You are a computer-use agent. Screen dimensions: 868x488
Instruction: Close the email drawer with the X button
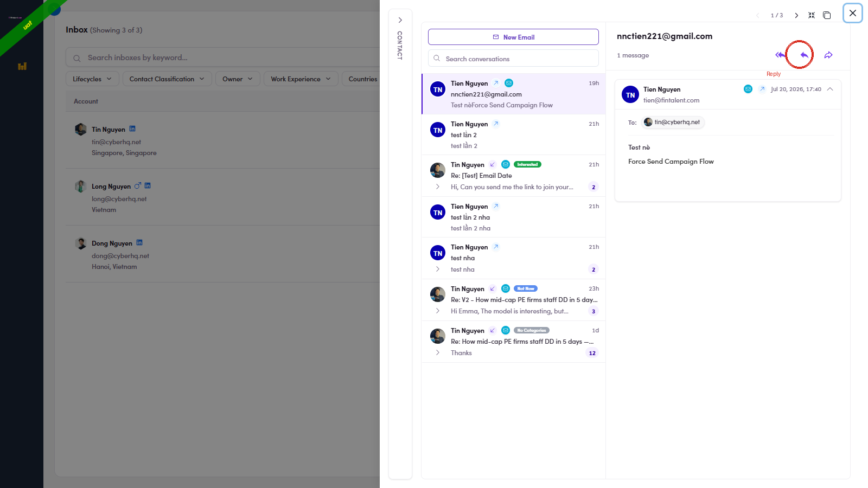853,13
